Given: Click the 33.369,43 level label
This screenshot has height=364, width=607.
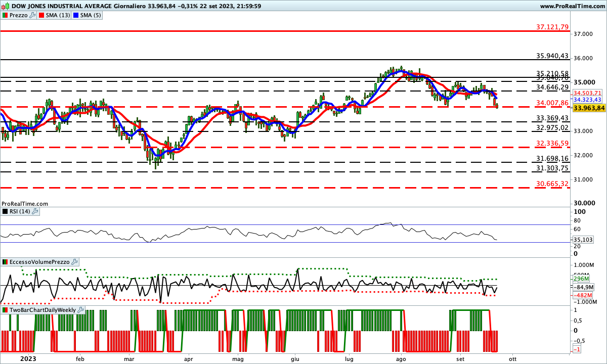Looking at the screenshot, I should (552, 118).
